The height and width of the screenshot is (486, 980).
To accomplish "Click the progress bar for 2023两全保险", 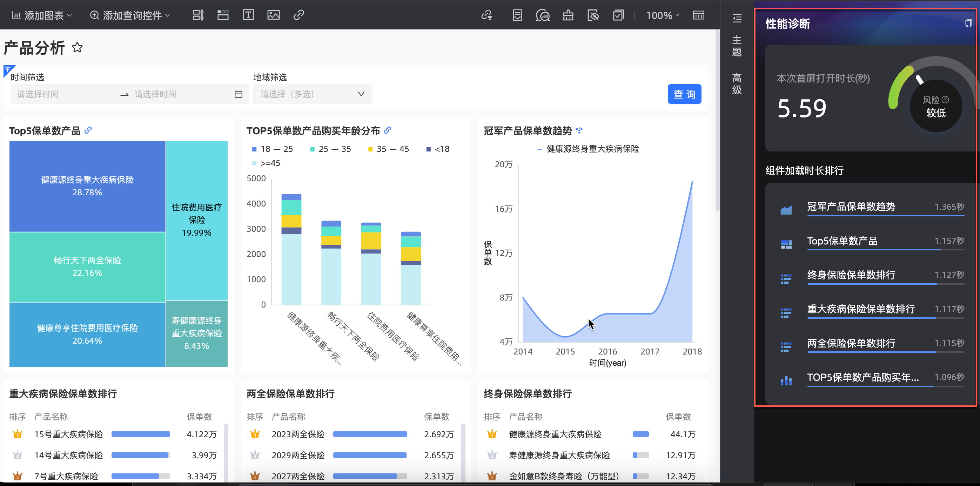I will pos(370,434).
